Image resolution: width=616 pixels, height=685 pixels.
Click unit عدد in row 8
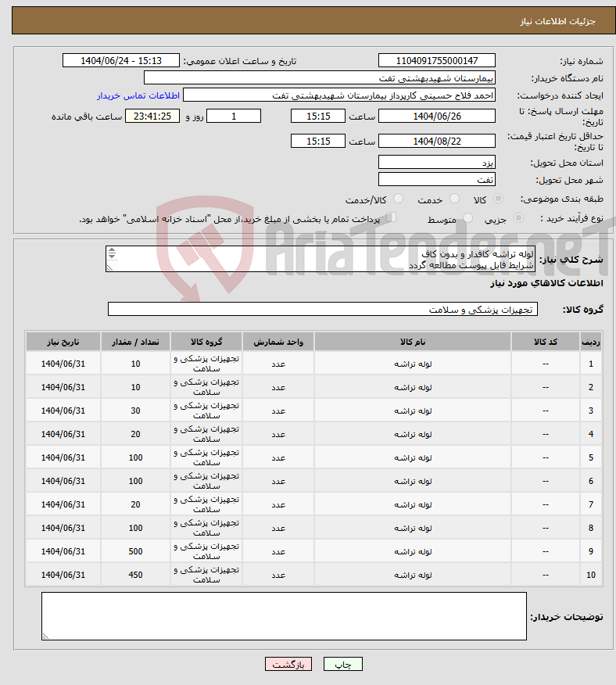pos(278,528)
